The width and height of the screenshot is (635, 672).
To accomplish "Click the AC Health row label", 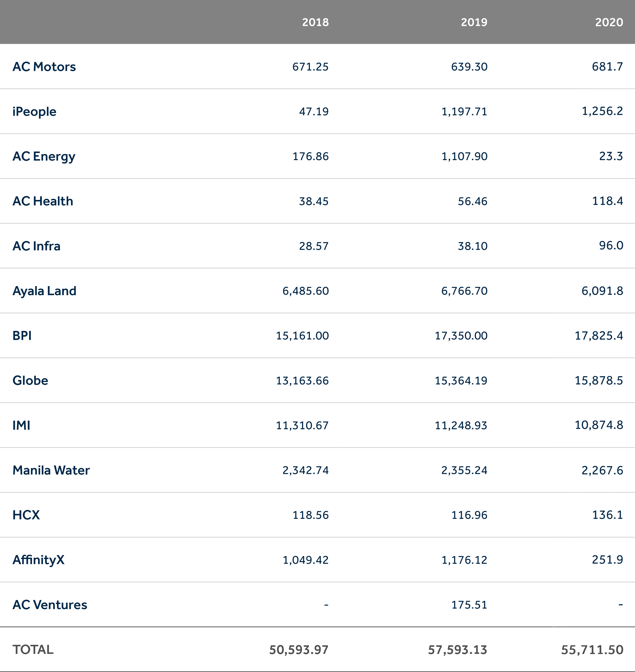I will 43,201.
